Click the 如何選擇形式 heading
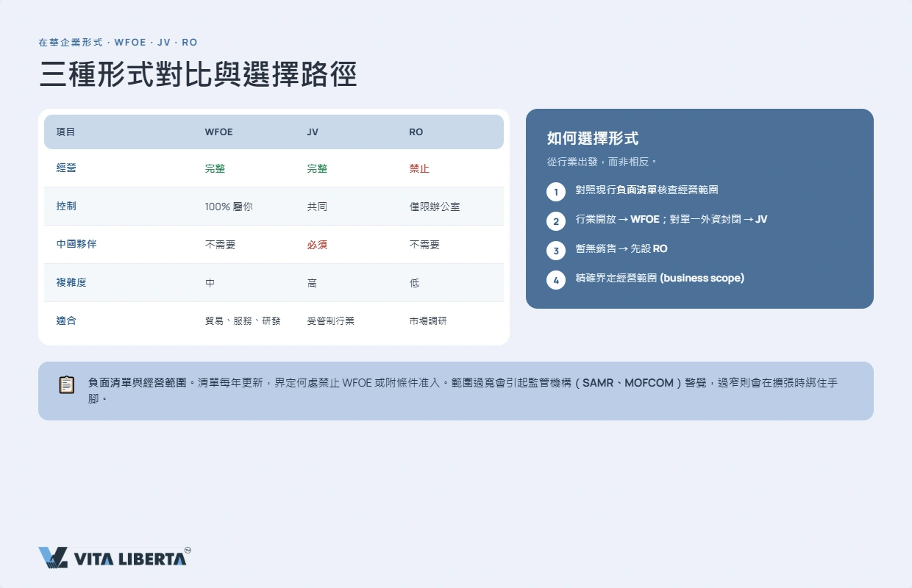This screenshot has height=588, width=912. (593, 138)
